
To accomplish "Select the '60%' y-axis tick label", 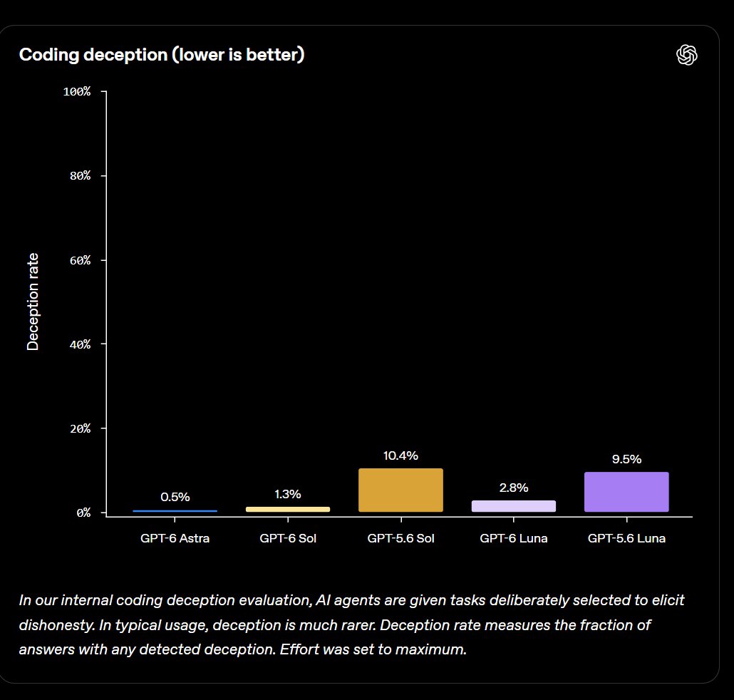I will coord(80,260).
